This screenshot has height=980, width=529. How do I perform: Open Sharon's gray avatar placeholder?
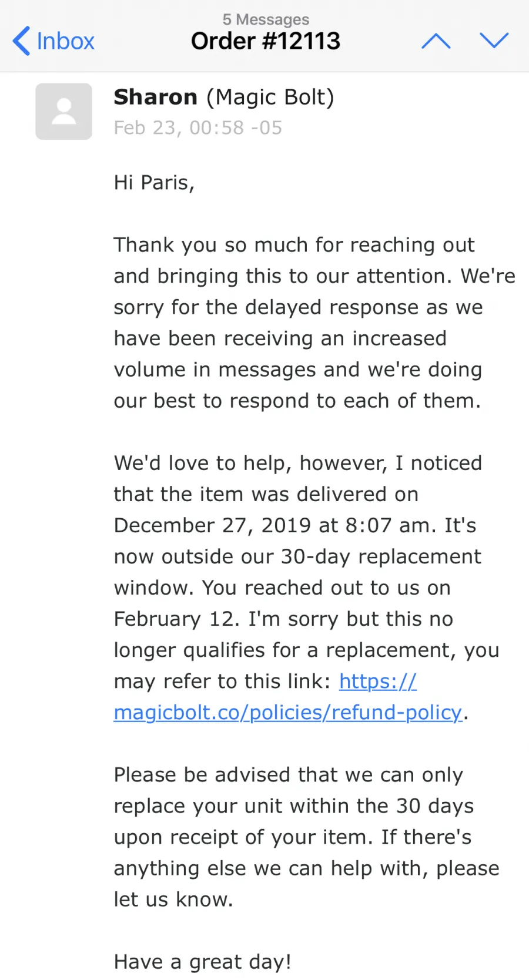pyautogui.click(x=63, y=111)
